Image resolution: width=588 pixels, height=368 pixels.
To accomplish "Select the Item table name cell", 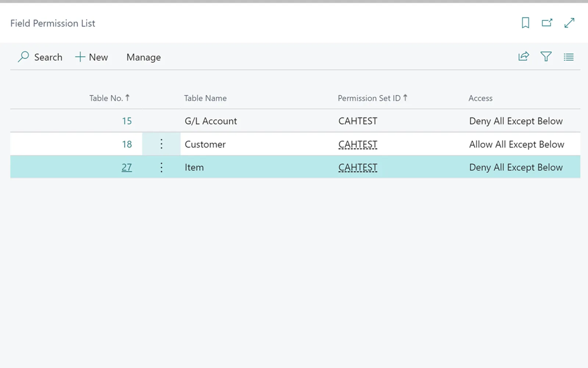I will coord(194,167).
